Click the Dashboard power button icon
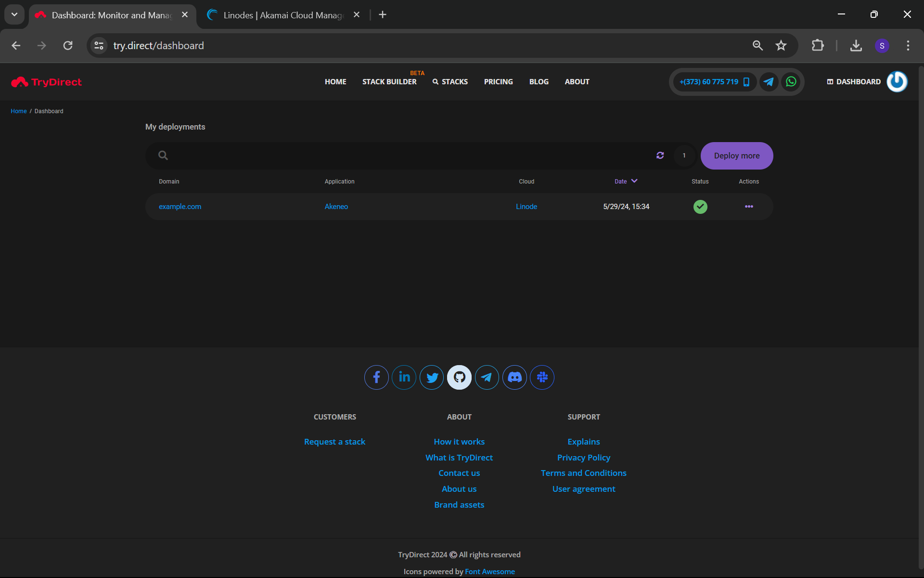 click(898, 81)
